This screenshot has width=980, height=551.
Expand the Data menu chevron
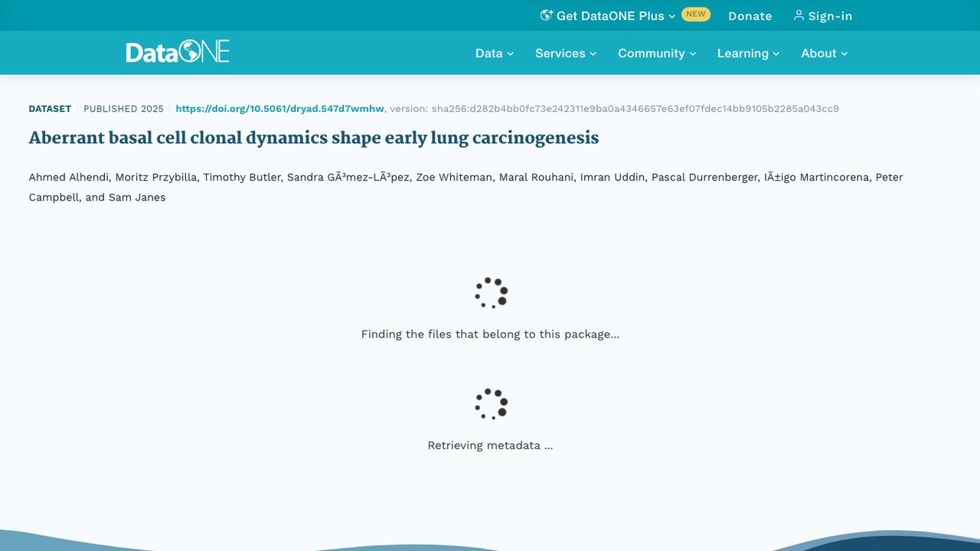511,54
